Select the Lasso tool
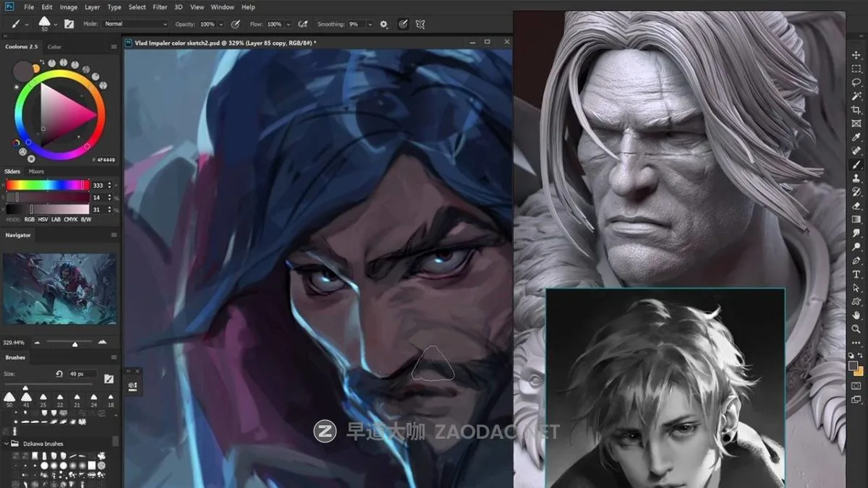The height and width of the screenshot is (488, 868). pyautogui.click(x=856, y=82)
